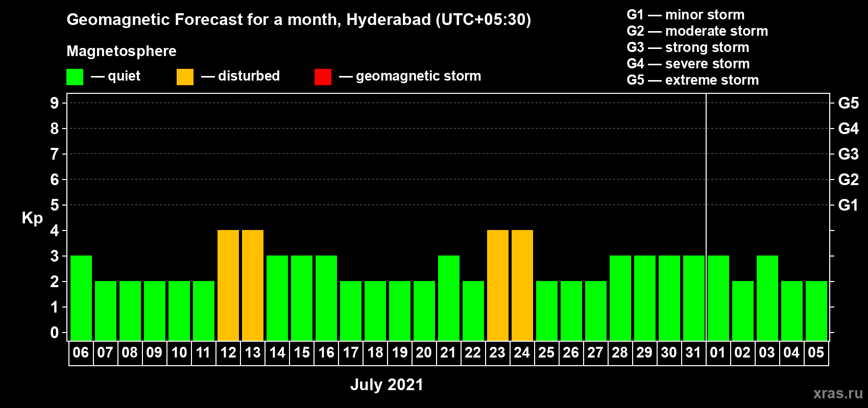Viewport: 868px width, 408px height.
Task: Click the date label 06
Action: coord(81,352)
